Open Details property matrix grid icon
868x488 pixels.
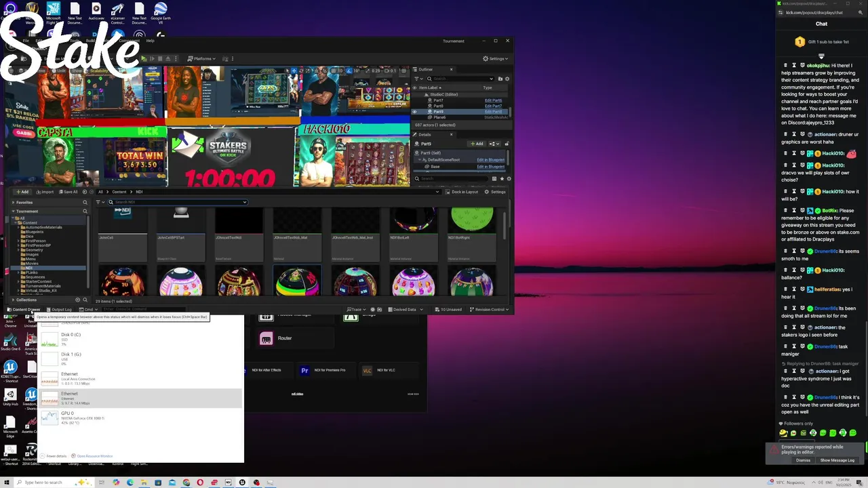[494, 179]
